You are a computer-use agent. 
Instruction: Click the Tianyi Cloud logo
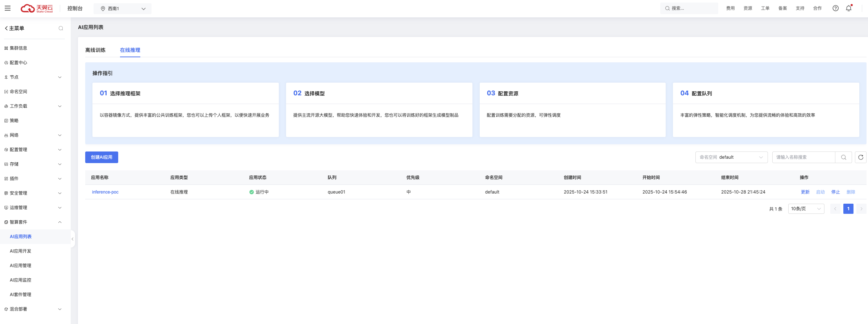coord(37,8)
